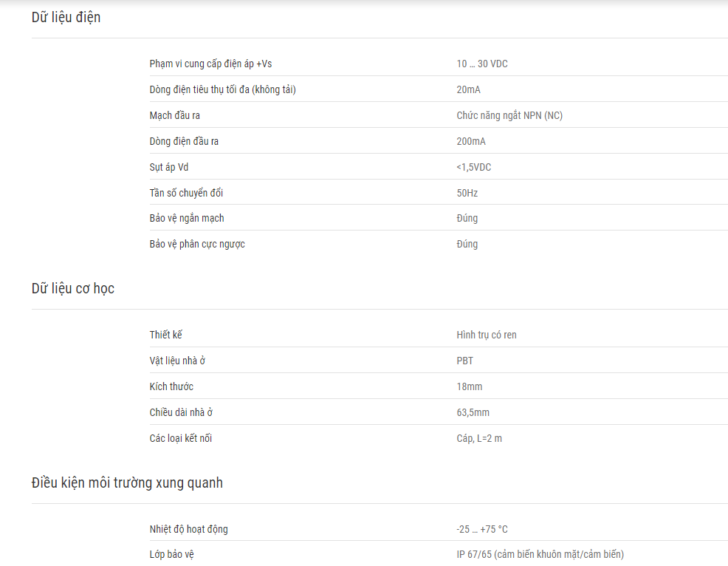Image resolution: width=728 pixels, height=566 pixels.
Task: Select the '-25 ... +75 °C' temperature value
Action: (x=482, y=529)
